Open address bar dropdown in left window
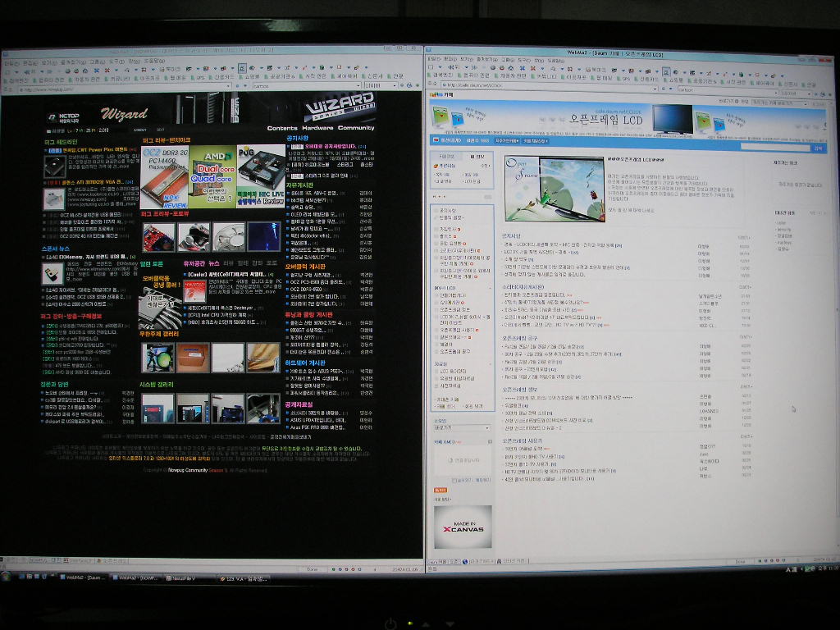Viewport: 840px width, 630px height. click(x=229, y=85)
